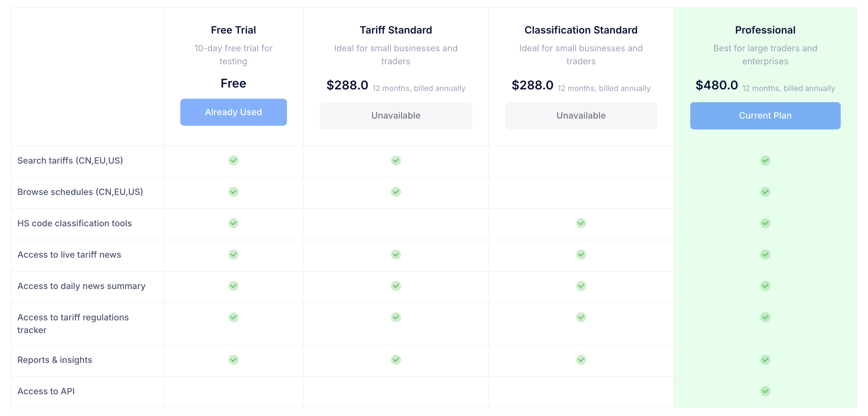Select the Professional plan heading
Image resolution: width=868 pixels, height=416 pixels.
765,30
